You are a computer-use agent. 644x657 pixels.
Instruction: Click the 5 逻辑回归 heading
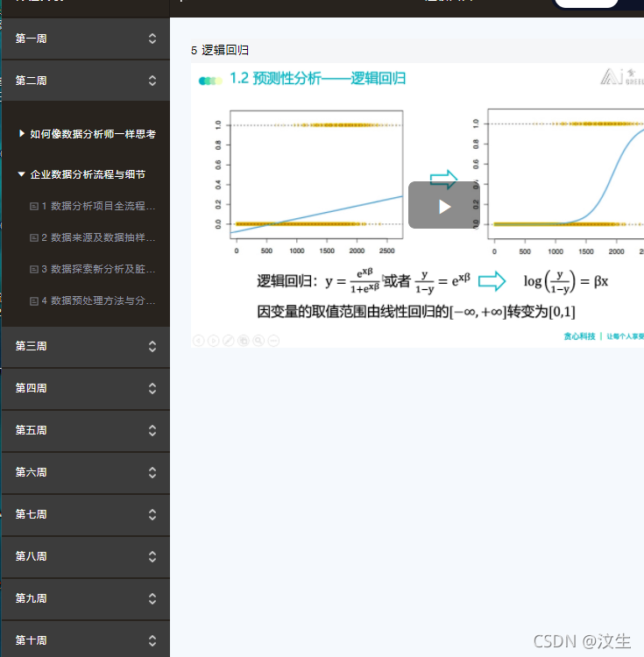[220, 50]
